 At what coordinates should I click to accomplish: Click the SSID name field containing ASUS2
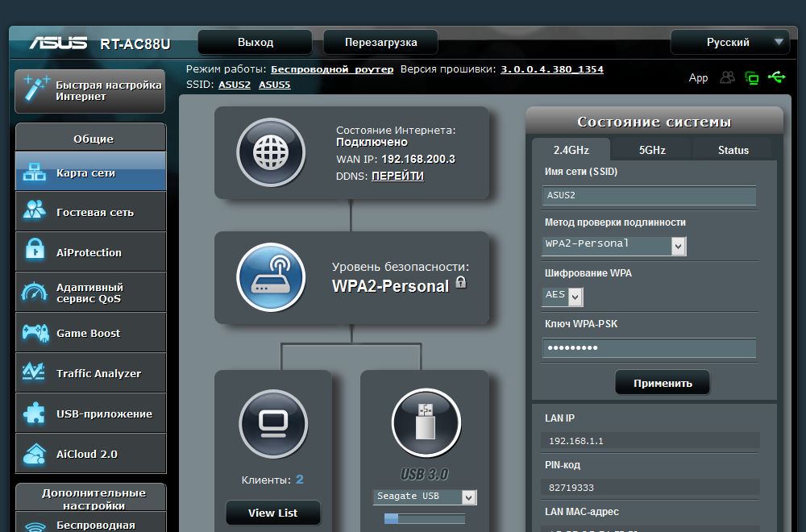[x=649, y=195]
